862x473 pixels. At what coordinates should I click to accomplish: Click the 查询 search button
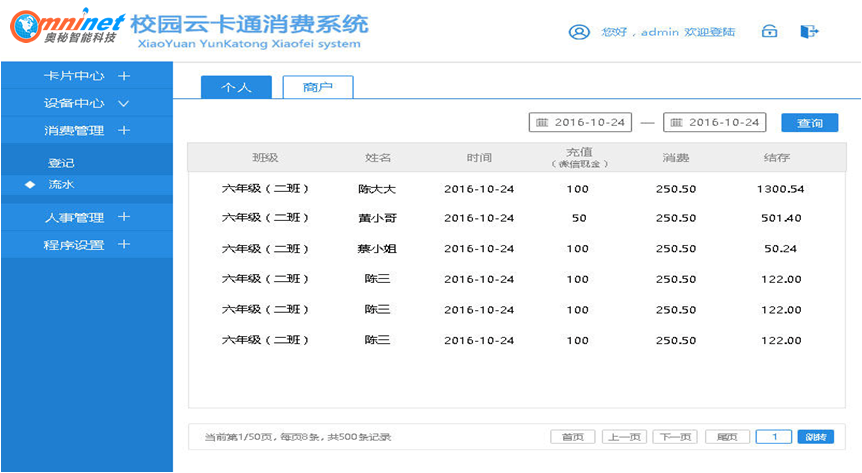pos(810,123)
